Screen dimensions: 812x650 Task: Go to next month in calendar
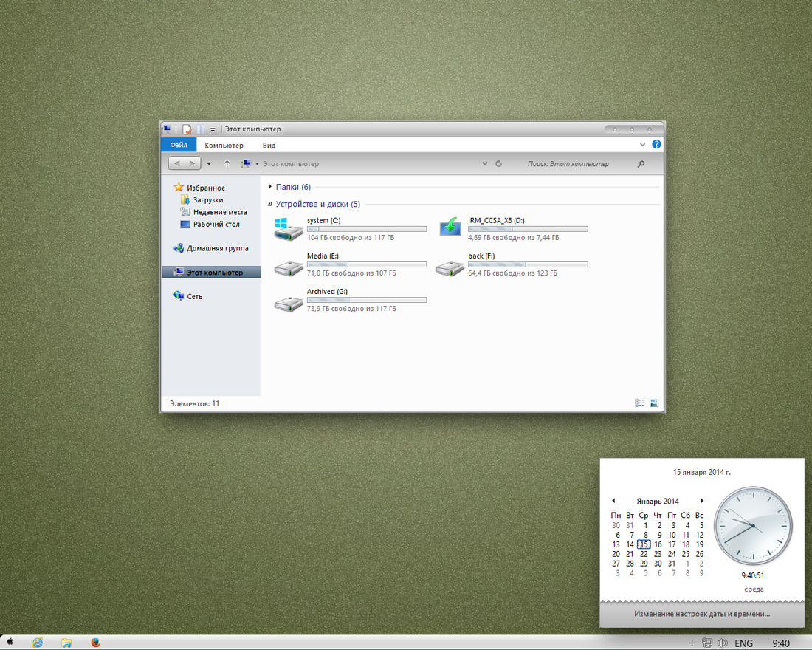pos(702,501)
